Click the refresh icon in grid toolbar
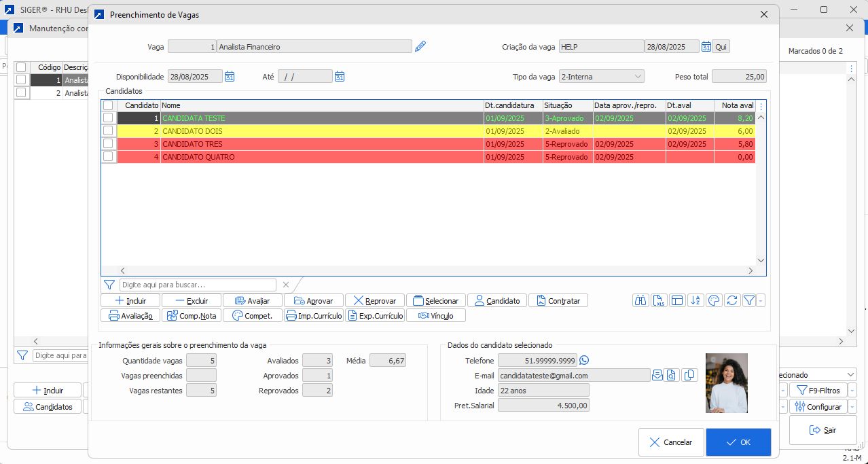This screenshot has height=464, width=868. click(731, 300)
